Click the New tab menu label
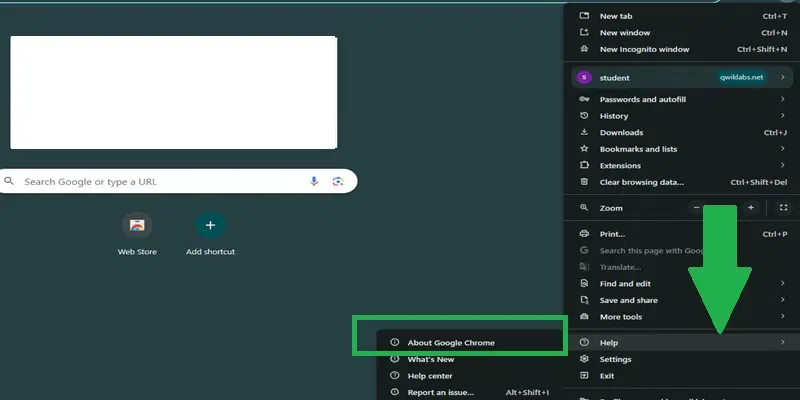 coord(616,16)
